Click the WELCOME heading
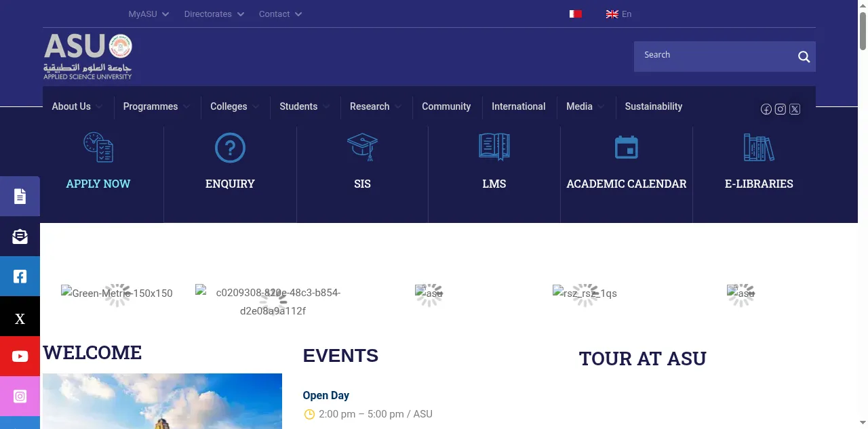This screenshot has height=429, width=868. [x=92, y=353]
